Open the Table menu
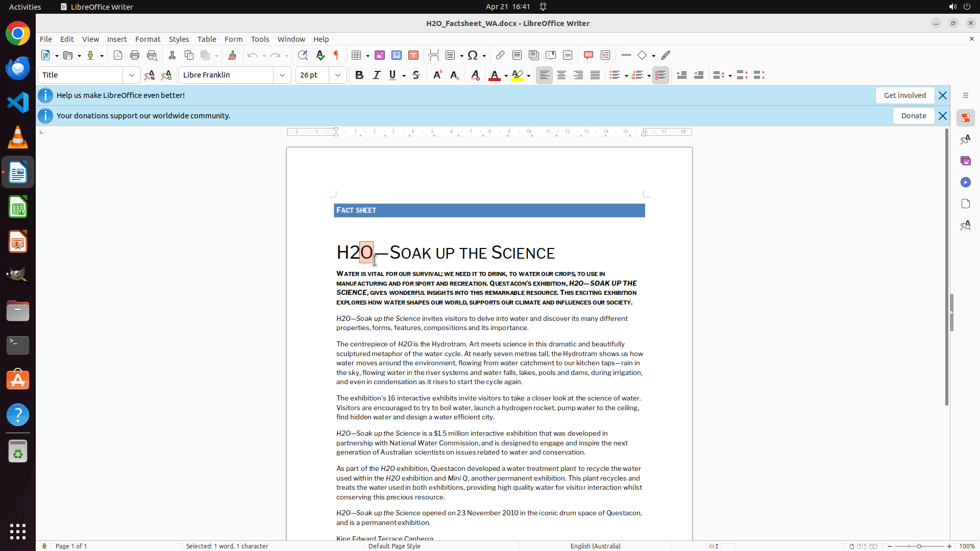 click(207, 39)
